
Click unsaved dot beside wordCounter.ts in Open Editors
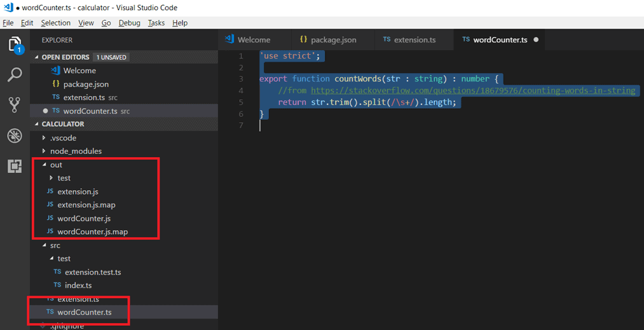pyautogui.click(x=46, y=111)
